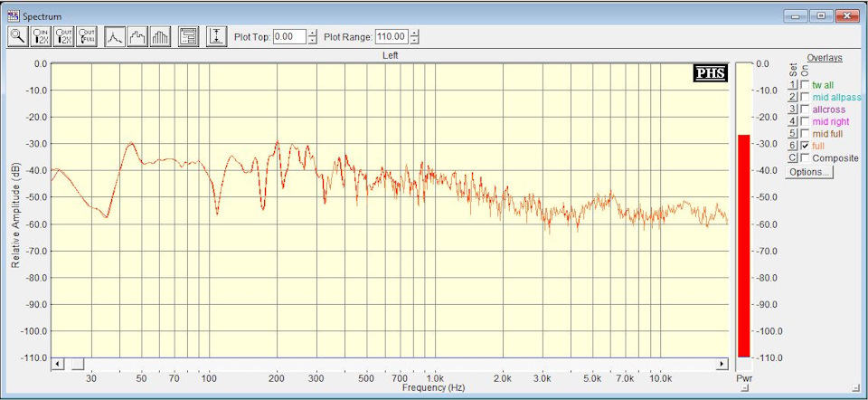The width and height of the screenshot is (868, 400).
Task: Click the 'Relative Amplitude (dB)' axis label
Action: point(15,216)
